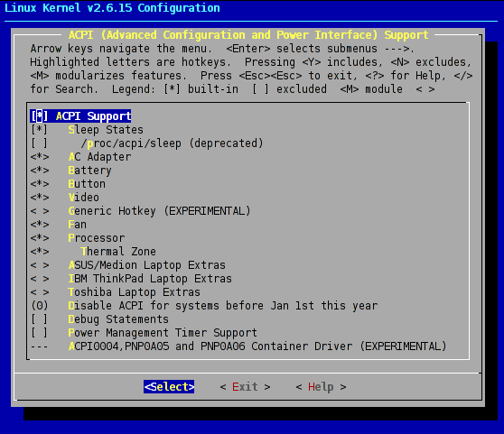Select ASUS/Medion Laptop Extras entry
Viewport: 504px width, 434px height.
pyautogui.click(x=146, y=265)
